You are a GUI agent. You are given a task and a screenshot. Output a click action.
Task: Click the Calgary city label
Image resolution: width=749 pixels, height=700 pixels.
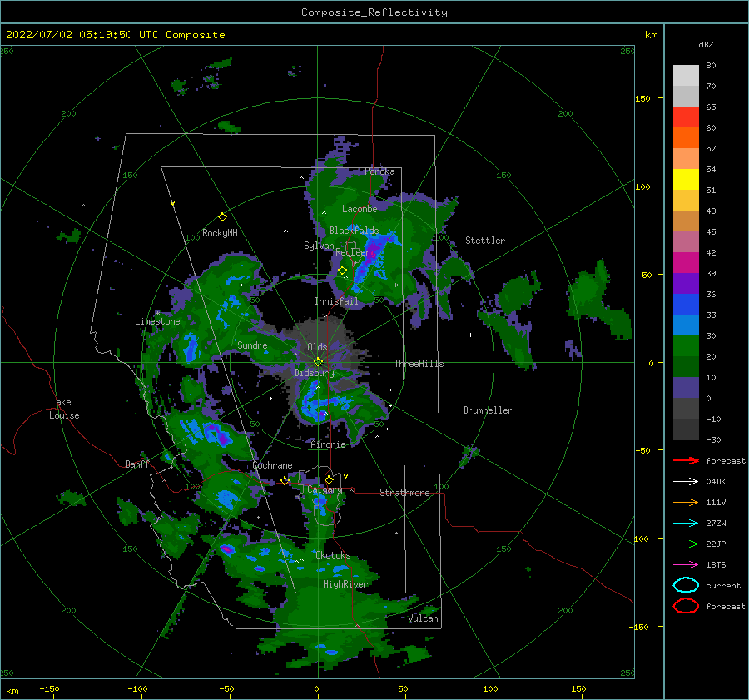tap(325, 489)
